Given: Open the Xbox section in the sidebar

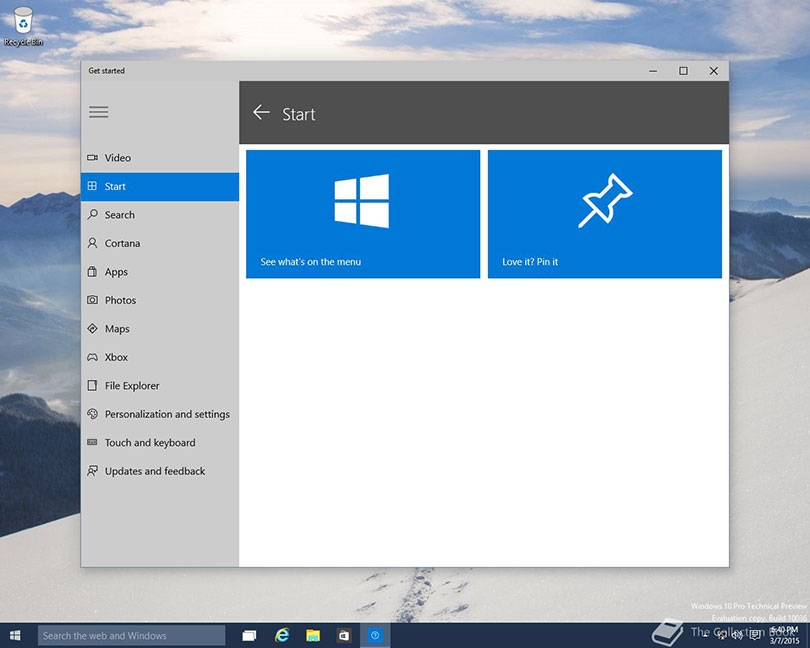Looking at the screenshot, I should (160, 357).
